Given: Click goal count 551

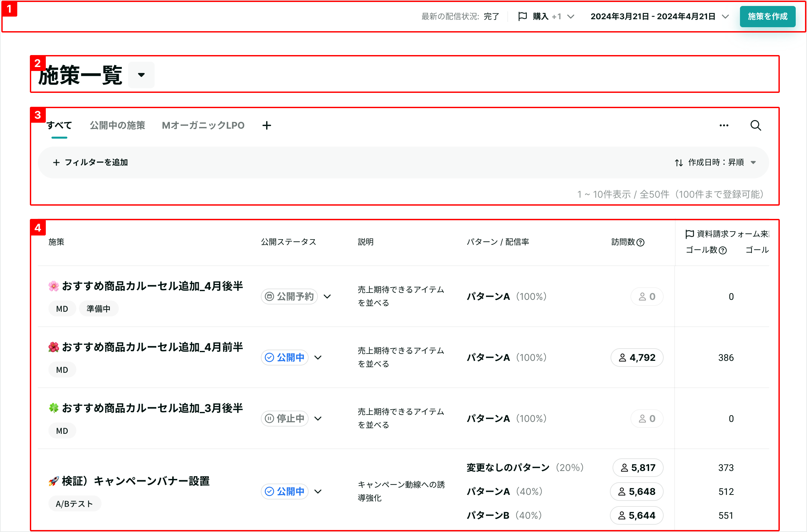Looking at the screenshot, I should (726, 516).
